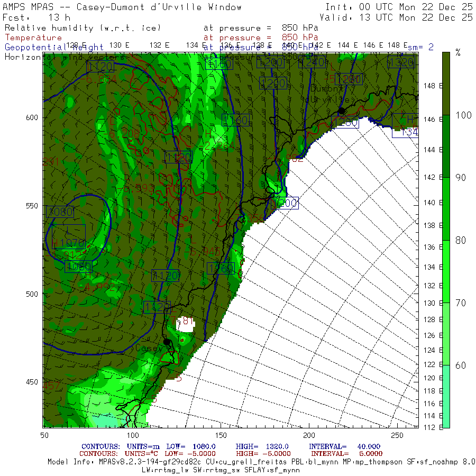Click the red temperature value '-4.992'
The image size is (476, 476).
pyautogui.click(x=97, y=287)
